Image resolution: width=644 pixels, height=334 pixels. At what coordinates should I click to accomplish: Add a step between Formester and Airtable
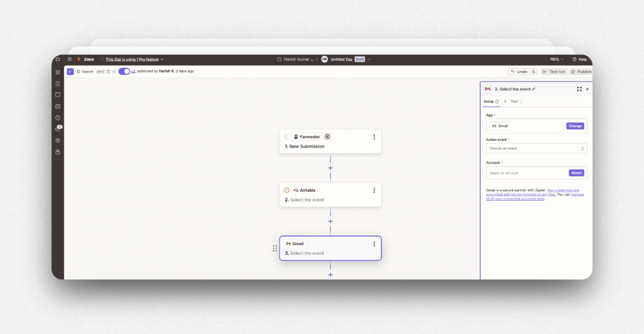tap(330, 168)
